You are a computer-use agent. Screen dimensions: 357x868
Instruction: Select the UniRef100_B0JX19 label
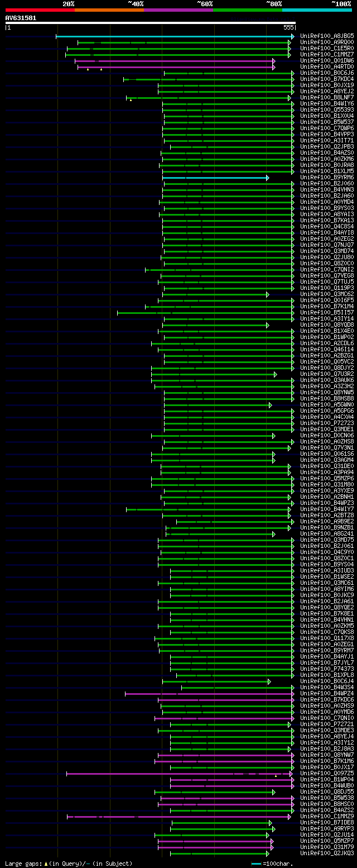pyautogui.click(x=327, y=85)
